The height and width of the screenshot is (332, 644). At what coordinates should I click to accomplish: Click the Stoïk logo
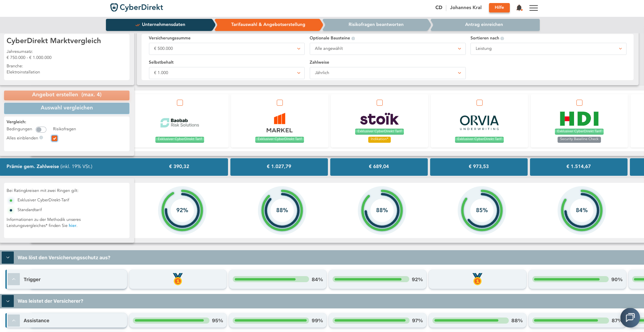(x=379, y=119)
